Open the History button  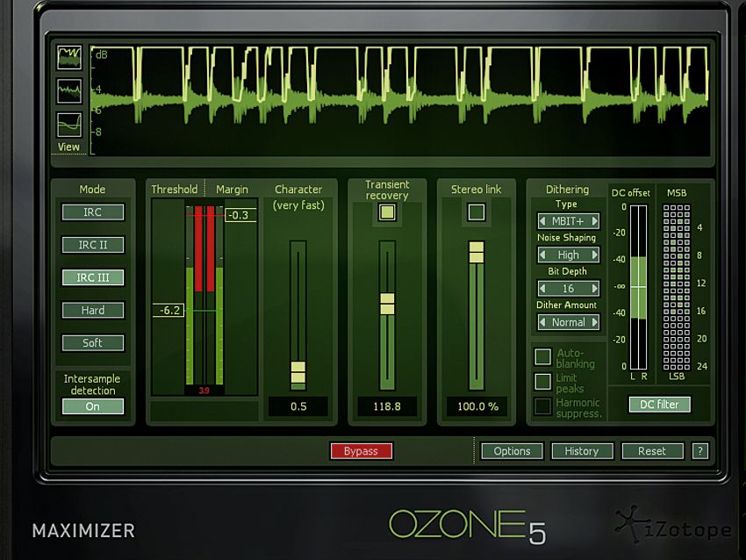[x=582, y=451]
